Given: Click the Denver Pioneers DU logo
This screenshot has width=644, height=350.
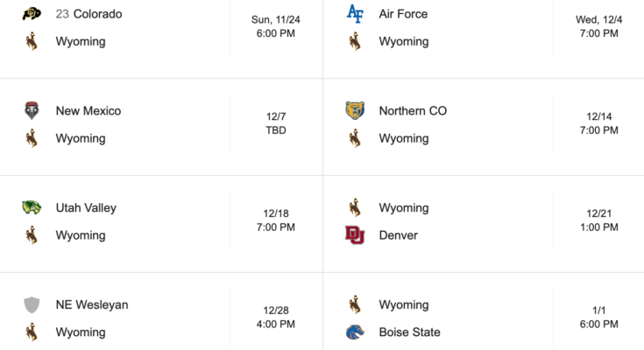Looking at the screenshot, I should pyautogui.click(x=355, y=235).
